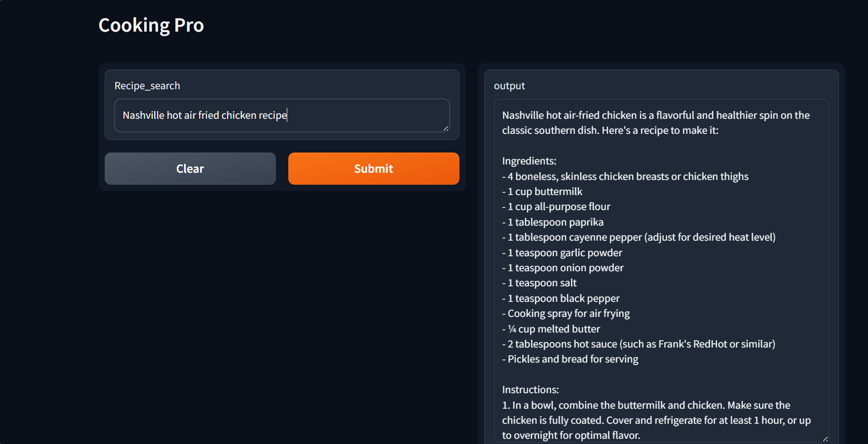Click inside the Recipe_search text box
The image size is (868, 444).
[282, 115]
